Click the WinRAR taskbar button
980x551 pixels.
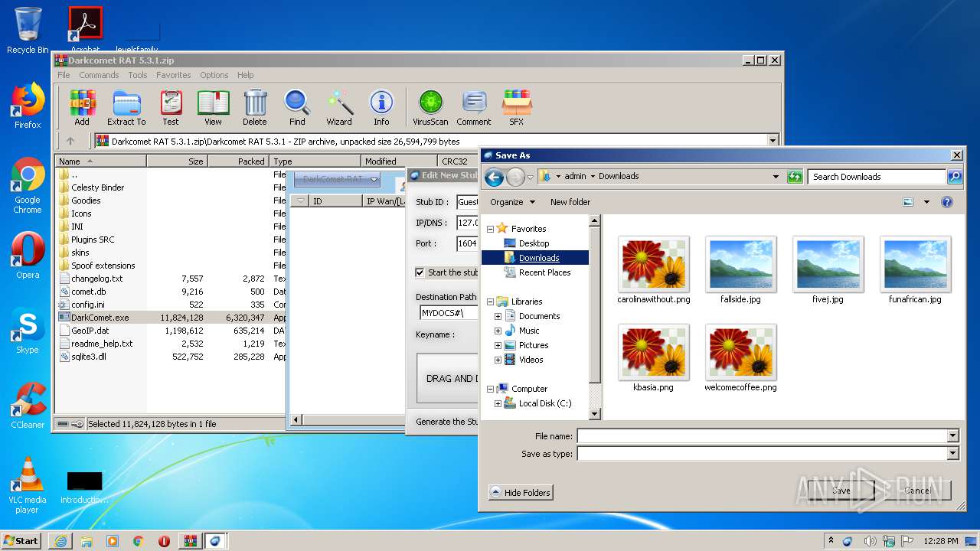click(x=190, y=541)
